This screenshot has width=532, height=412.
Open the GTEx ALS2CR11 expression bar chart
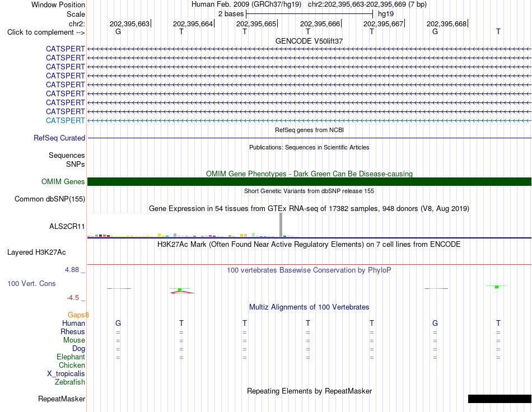(193, 225)
